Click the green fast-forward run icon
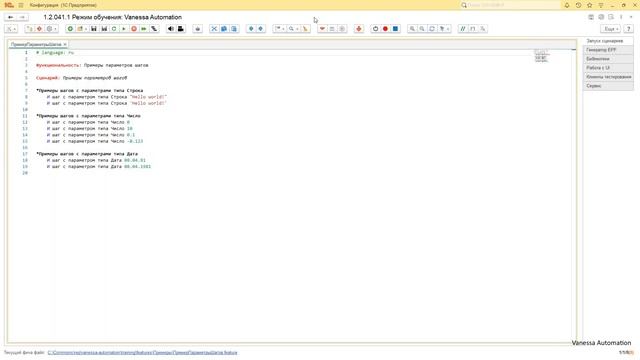The width and height of the screenshot is (640, 360). 144,29
